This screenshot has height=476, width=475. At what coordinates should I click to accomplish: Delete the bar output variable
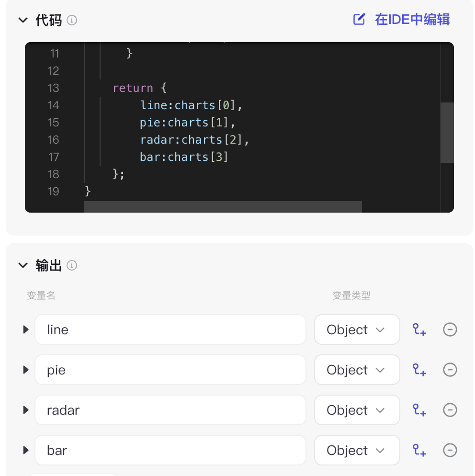[x=450, y=450]
